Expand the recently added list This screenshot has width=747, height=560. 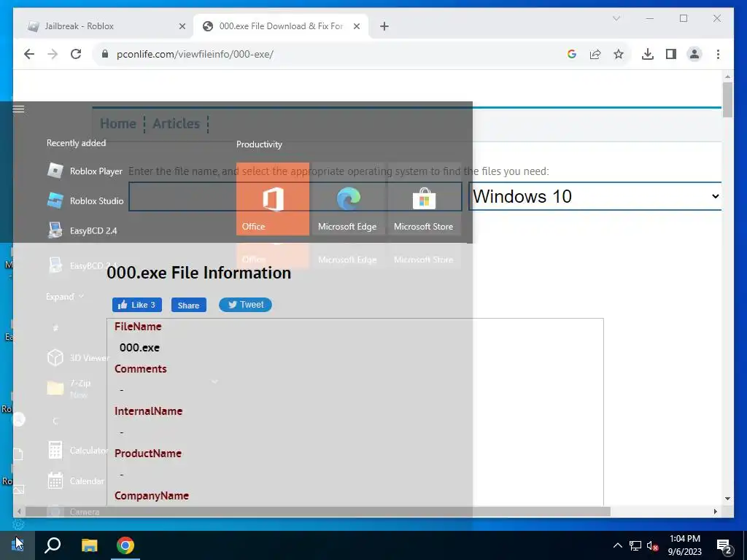(65, 297)
